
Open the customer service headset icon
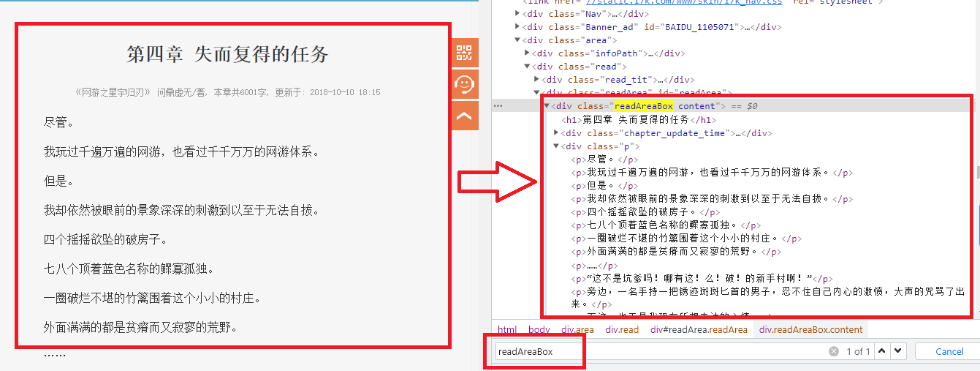(x=465, y=84)
